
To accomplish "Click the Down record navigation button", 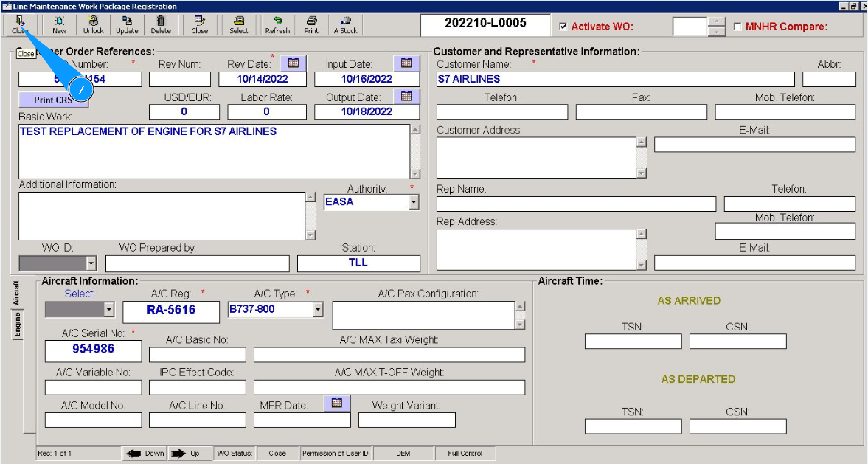I will pyautogui.click(x=145, y=454).
